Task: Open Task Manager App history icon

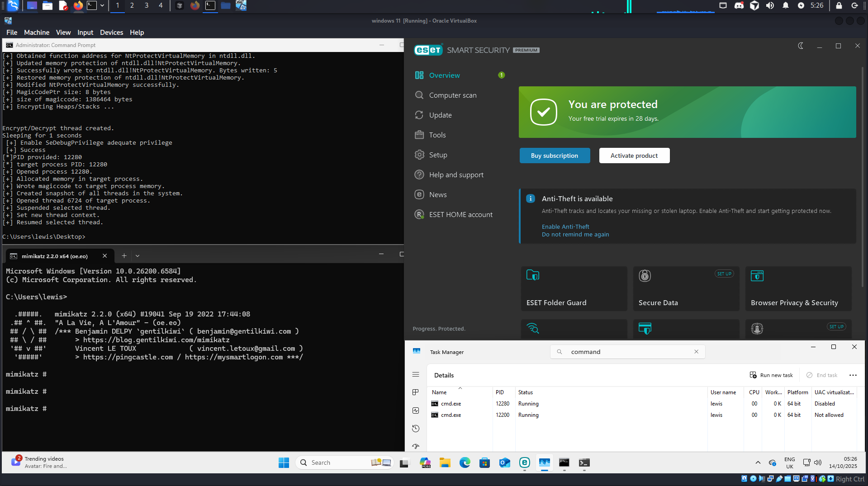Action: point(416,429)
